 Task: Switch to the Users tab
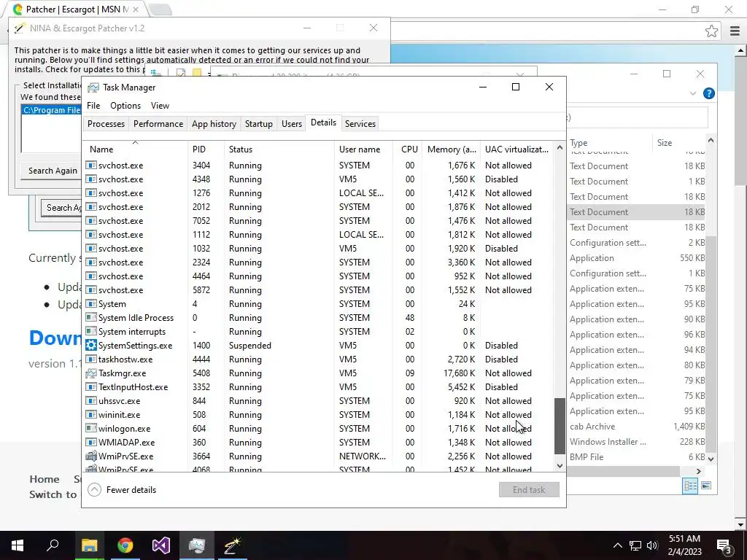click(292, 124)
